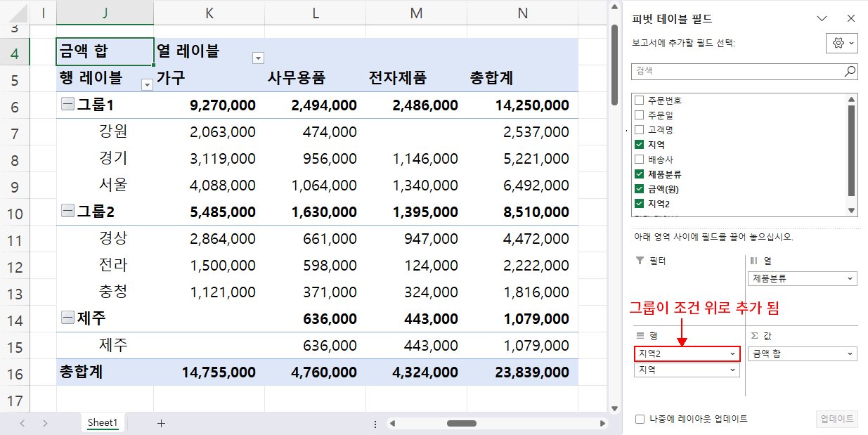Click the next-sheet navigation arrow
Image resolution: width=868 pixels, height=435 pixels.
(x=44, y=424)
